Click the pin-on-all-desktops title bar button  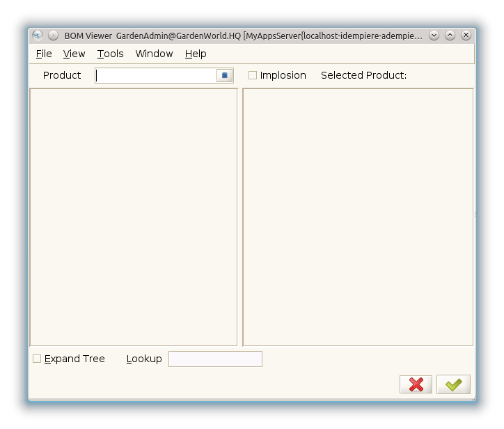53,35
